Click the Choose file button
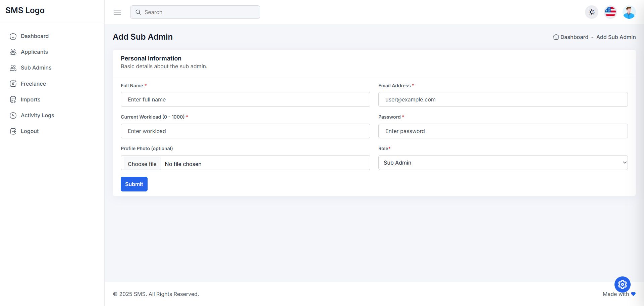Viewport: 644px width, 306px height. pos(142,164)
